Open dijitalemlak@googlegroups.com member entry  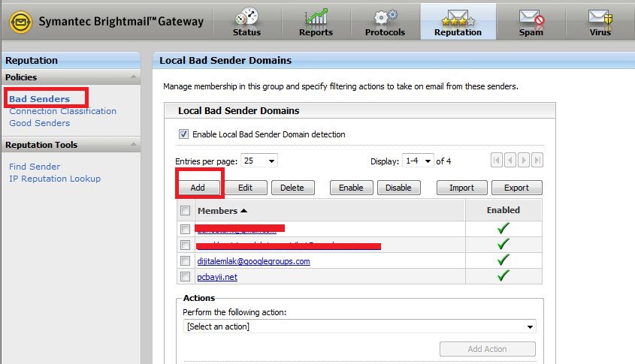click(x=253, y=261)
